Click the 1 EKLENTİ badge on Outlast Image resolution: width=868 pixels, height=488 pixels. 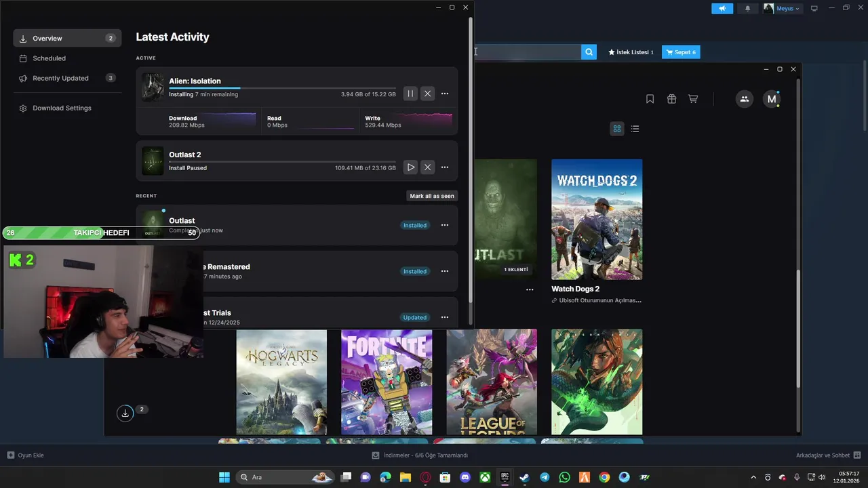point(516,270)
